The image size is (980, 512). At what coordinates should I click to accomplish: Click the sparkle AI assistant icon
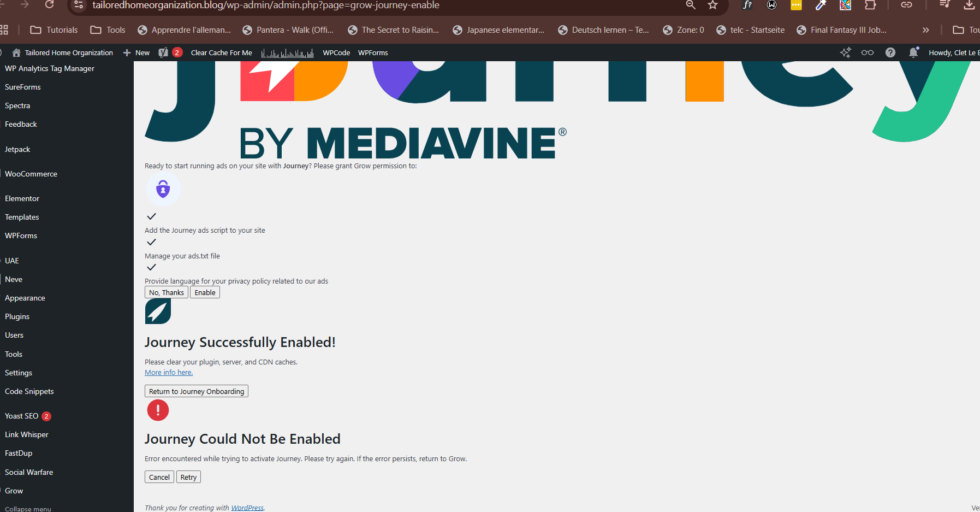click(845, 52)
